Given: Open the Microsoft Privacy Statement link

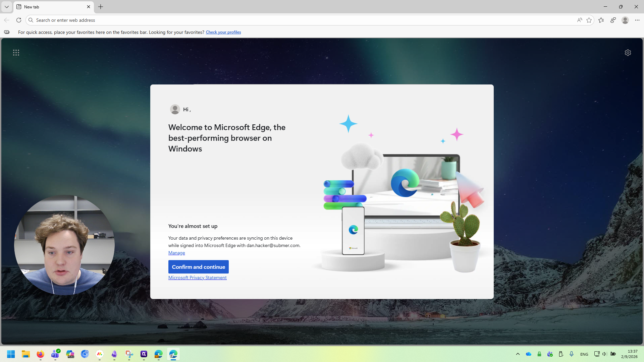Looking at the screenshot, I should tap(198, 278).
